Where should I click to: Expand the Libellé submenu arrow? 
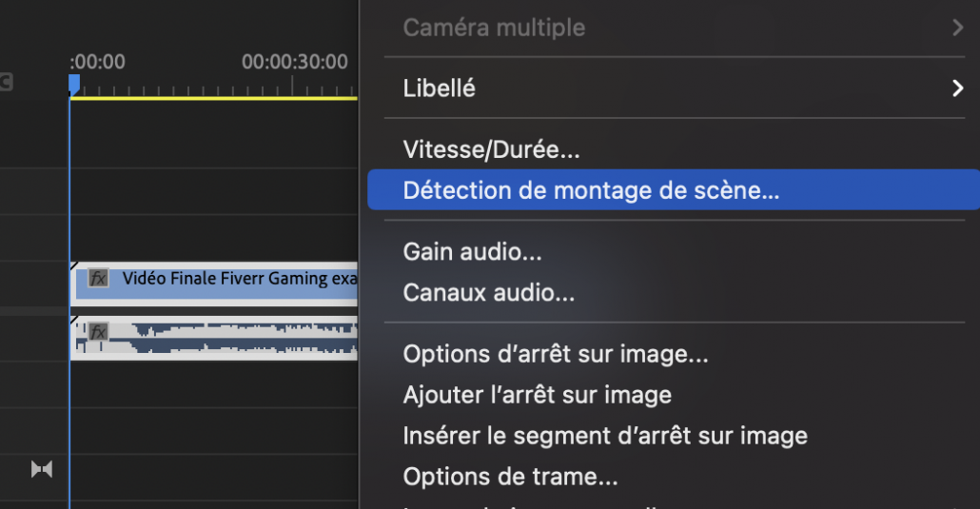coord(957,88)
